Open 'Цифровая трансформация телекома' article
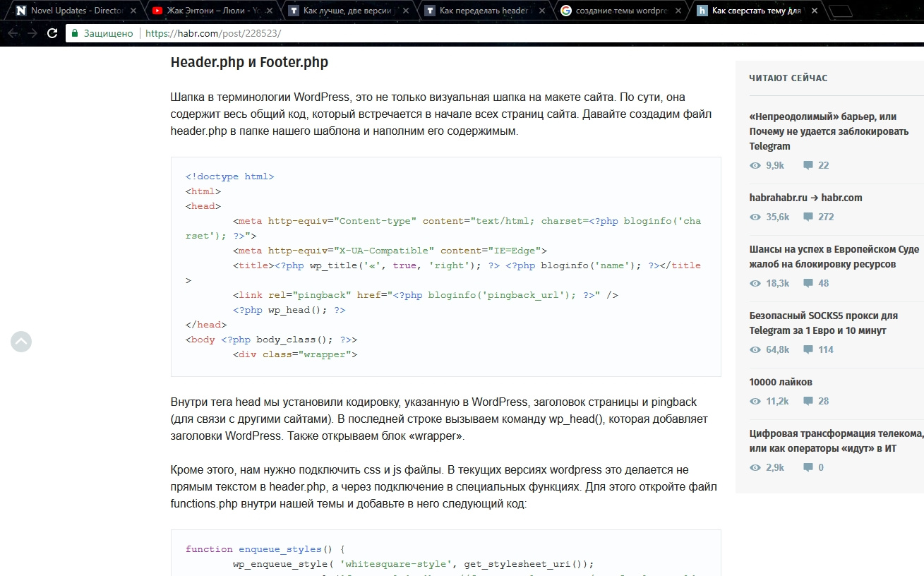Image resolution: width=924 pixels, height=576 pixels. [x=836, y=441]
